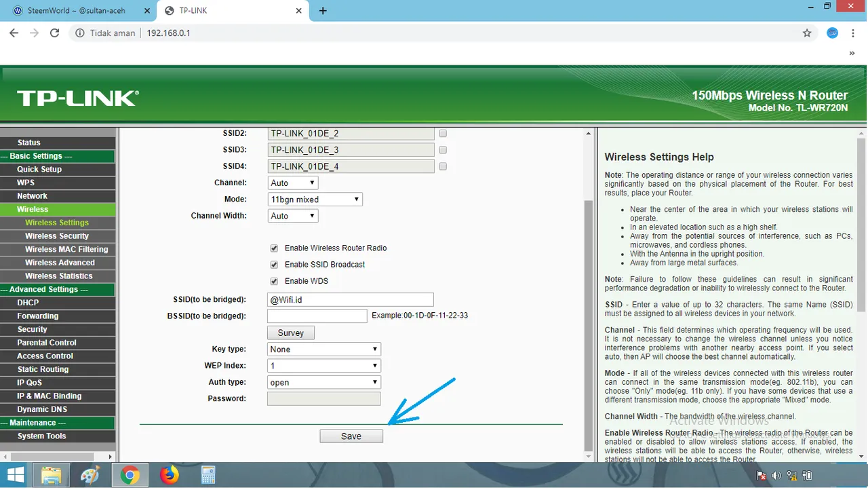
Task: Toggle the SSID4 enable checkbox
Action: coord(443,166)
